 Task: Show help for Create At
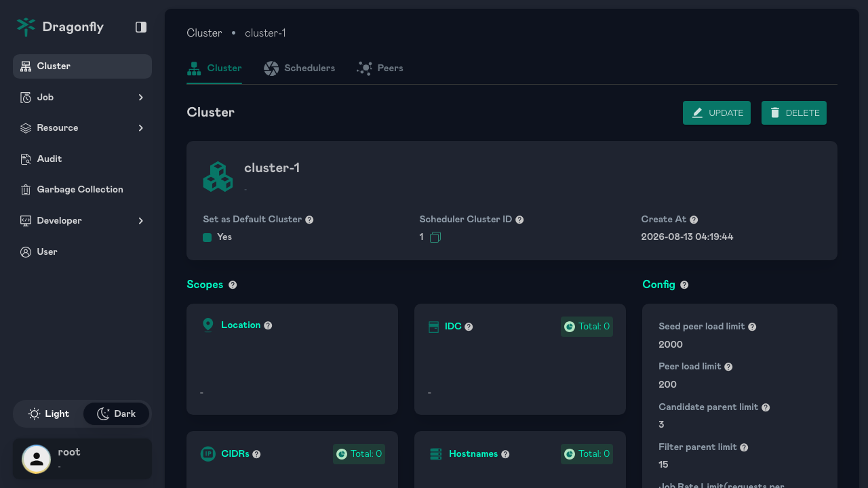coord(694,220)
